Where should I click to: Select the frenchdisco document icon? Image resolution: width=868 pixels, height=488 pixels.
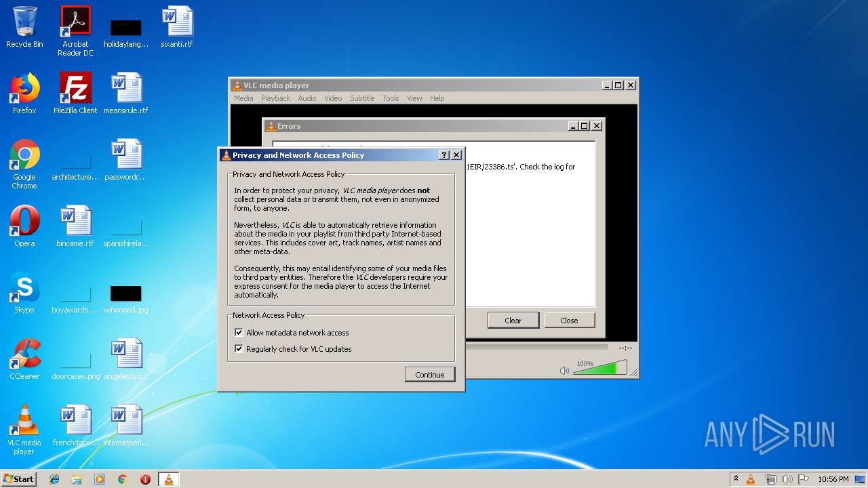[x=75, y=426]
